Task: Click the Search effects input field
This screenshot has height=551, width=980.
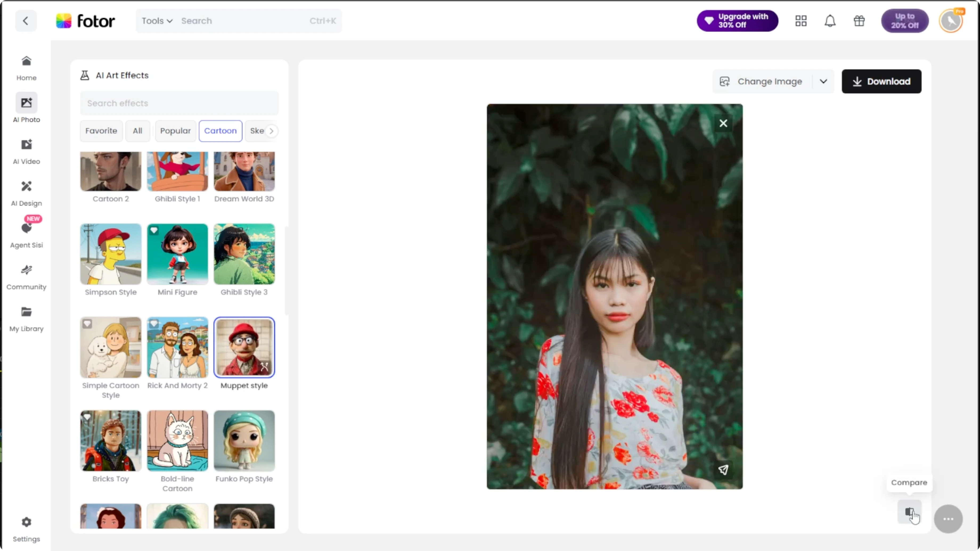Action: [179, 103]
